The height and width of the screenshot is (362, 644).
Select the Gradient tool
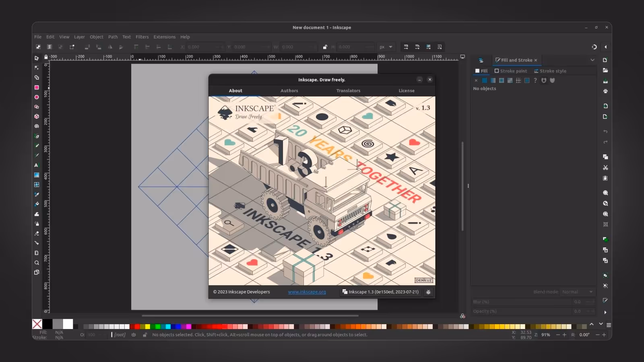pyautogui.click(x=37, y=175)
